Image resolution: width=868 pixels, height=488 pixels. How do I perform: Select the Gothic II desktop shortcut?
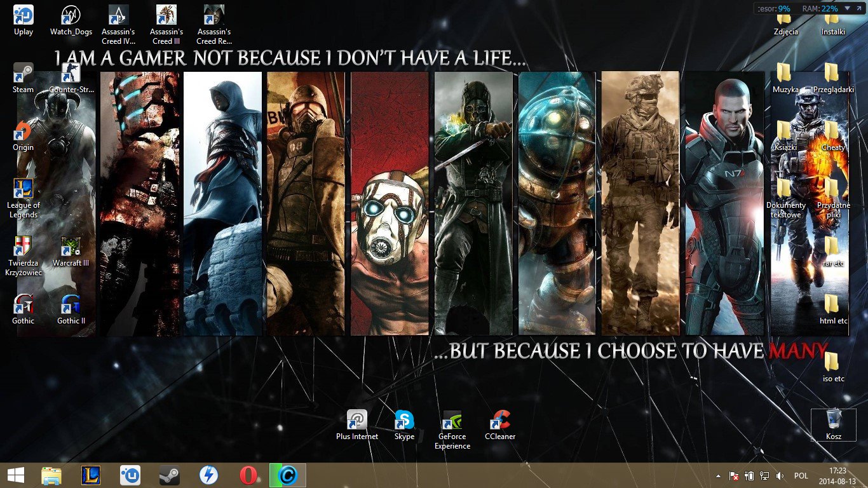(x=71, y=309)
